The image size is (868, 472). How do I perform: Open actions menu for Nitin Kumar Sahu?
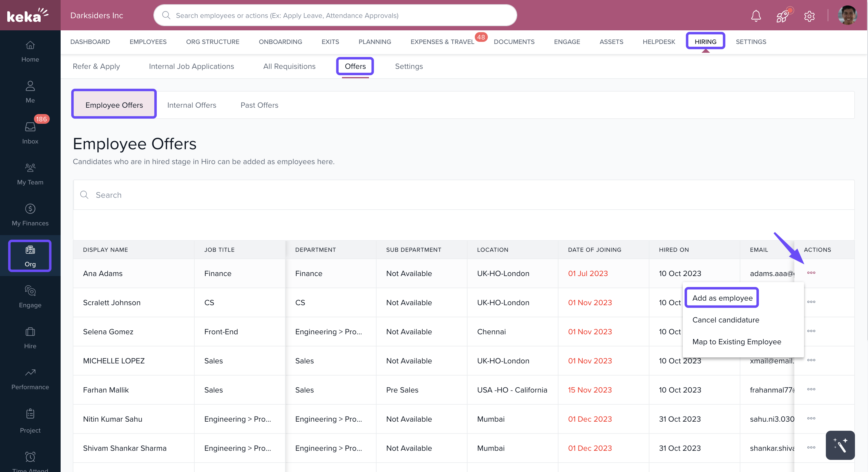[811, 418]
